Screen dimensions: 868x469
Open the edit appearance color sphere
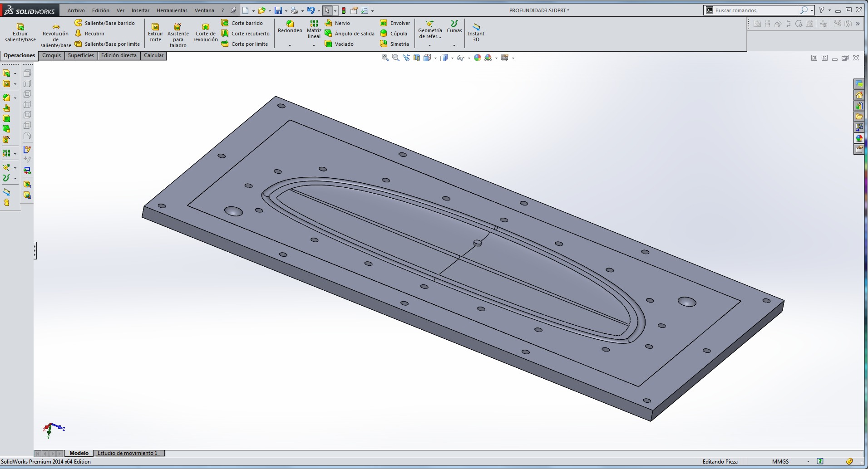(x=477, y=58)
